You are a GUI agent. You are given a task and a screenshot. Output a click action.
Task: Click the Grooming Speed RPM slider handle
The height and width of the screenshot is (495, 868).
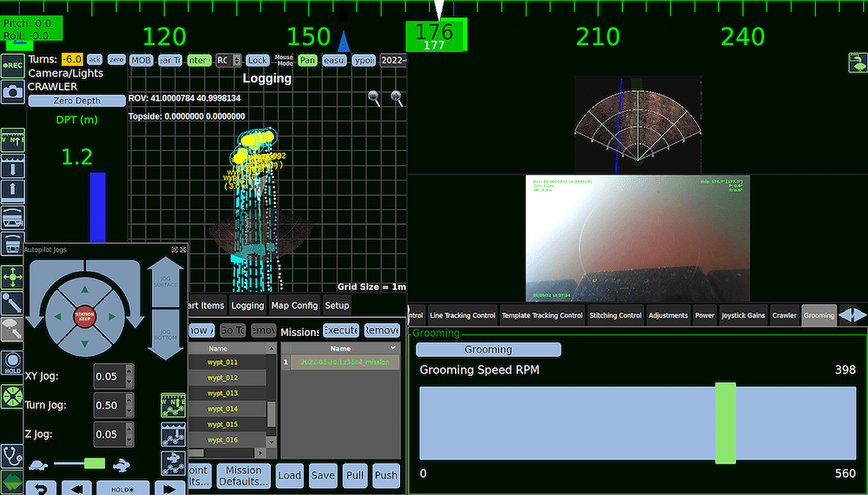[725, 423]
